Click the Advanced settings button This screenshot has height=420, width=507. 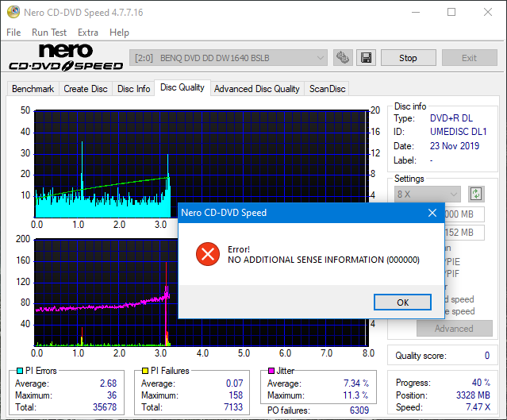[x=455, y=329]
